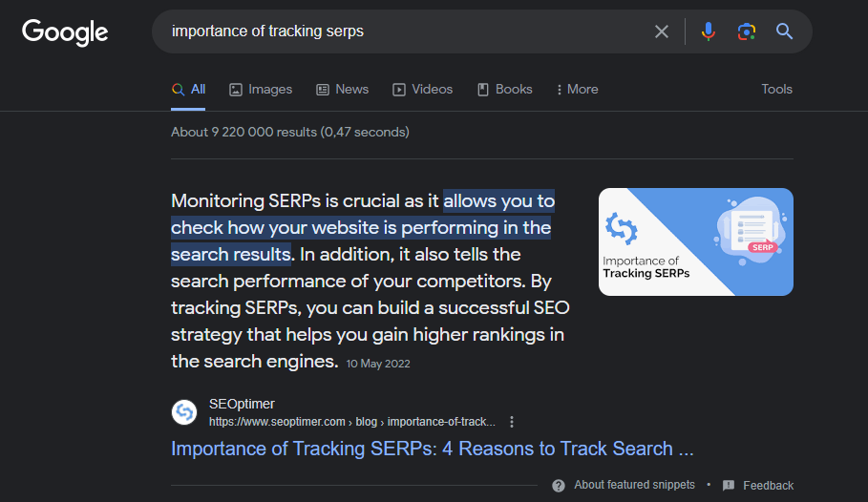This screenshot has height=502, width=868.
Task: Click the Google logo
Action: [x=65, y=31]
